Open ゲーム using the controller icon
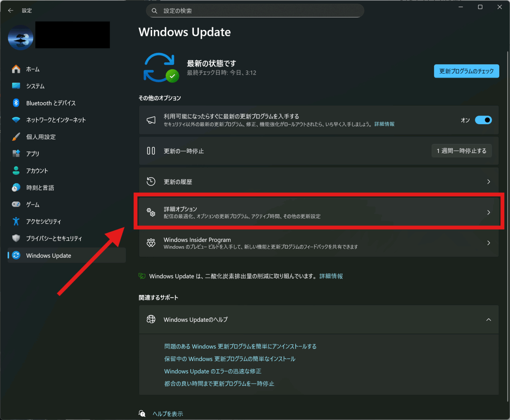Image resolution: width=510 pixels, height=420 pixels. [16, 205]
